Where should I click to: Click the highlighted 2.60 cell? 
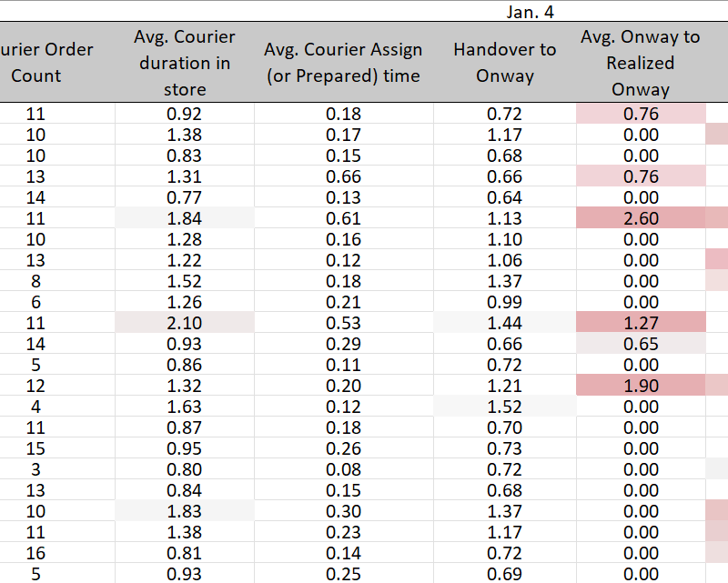pos(641,218)
